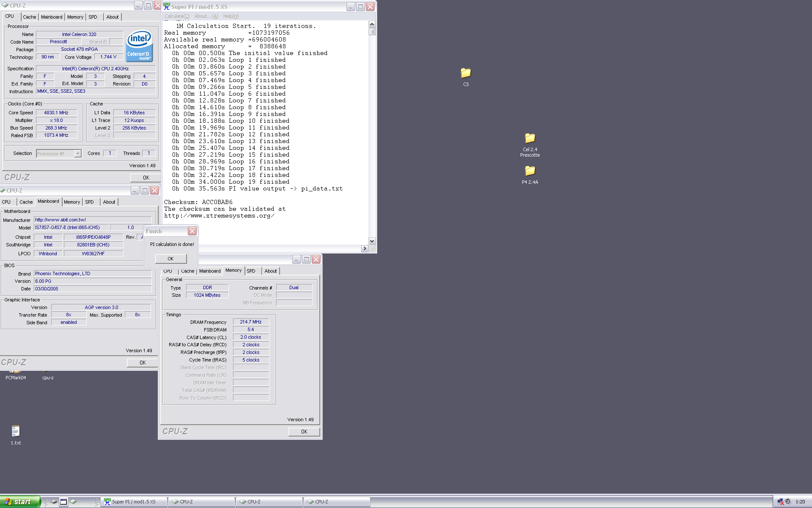Screen dimensions: 812x508
Task: Click the drive icon in quick launch
Action: tap(54, 502)
